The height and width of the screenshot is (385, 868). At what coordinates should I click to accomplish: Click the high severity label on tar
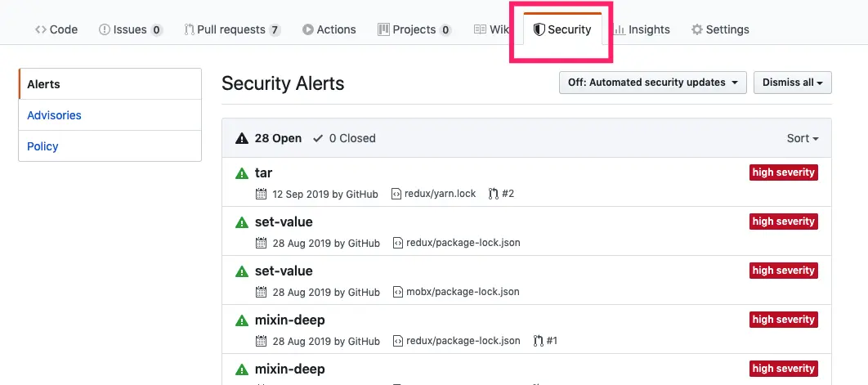[x=783, y=172]
